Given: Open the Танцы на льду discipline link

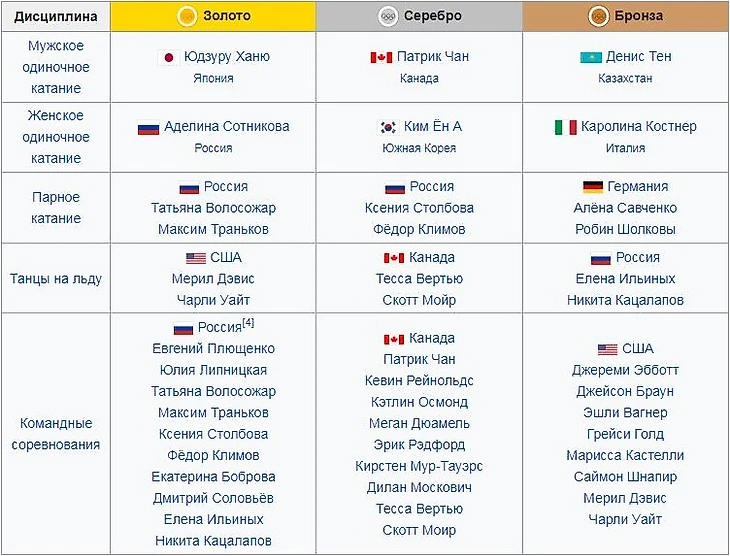Looking at the screenshot, I should (56, 278).
